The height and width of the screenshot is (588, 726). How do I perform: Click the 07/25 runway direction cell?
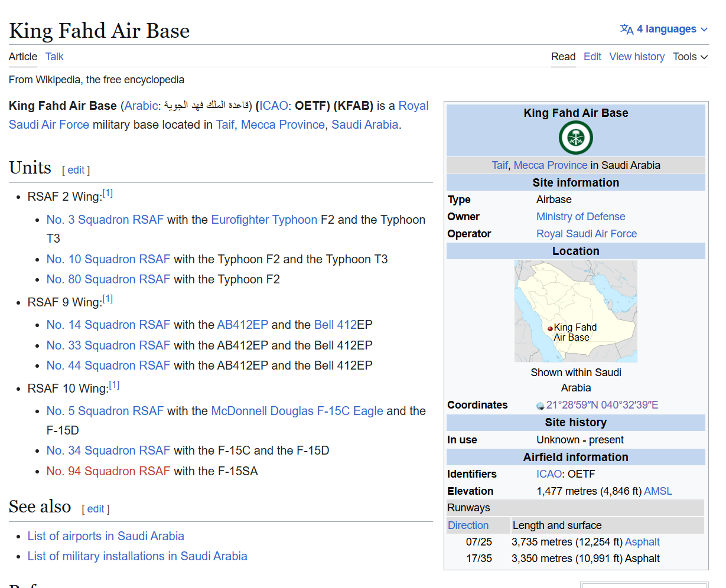click(479, 542)
